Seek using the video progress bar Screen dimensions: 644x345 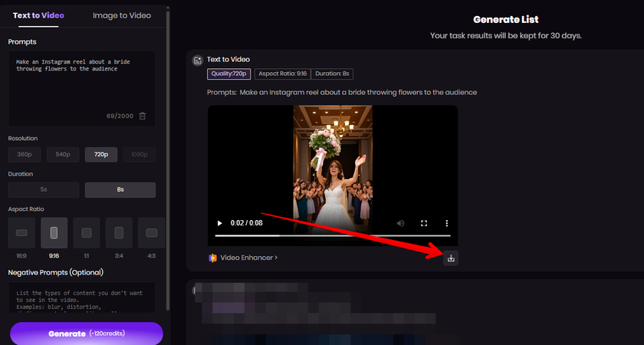pyautogui.click(x=333, y=236)
